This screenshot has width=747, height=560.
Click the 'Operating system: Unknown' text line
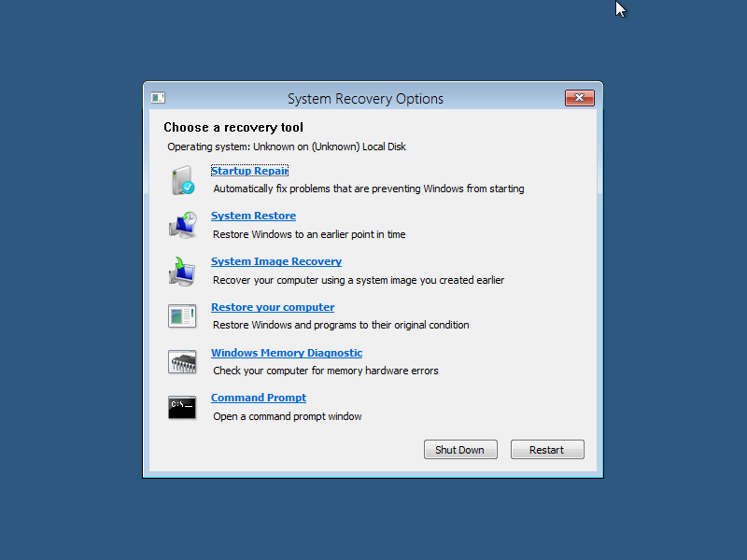coord(287,147)
